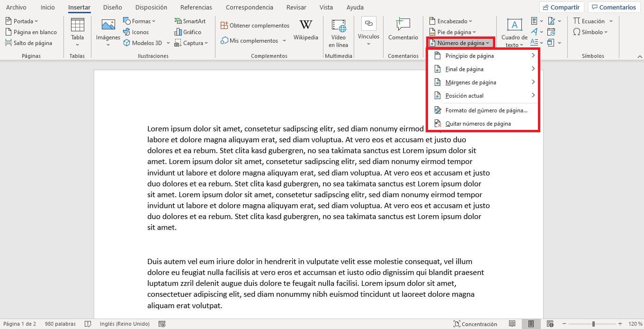Screen dimensions: 644x329
Task: Click the signature line icon
Action: coord(551,21)
